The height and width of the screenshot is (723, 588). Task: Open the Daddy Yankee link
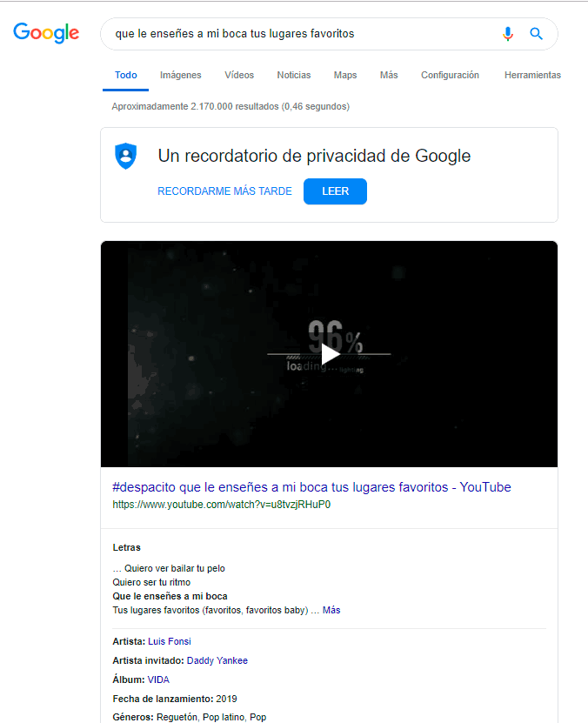[x=217, y=660]
